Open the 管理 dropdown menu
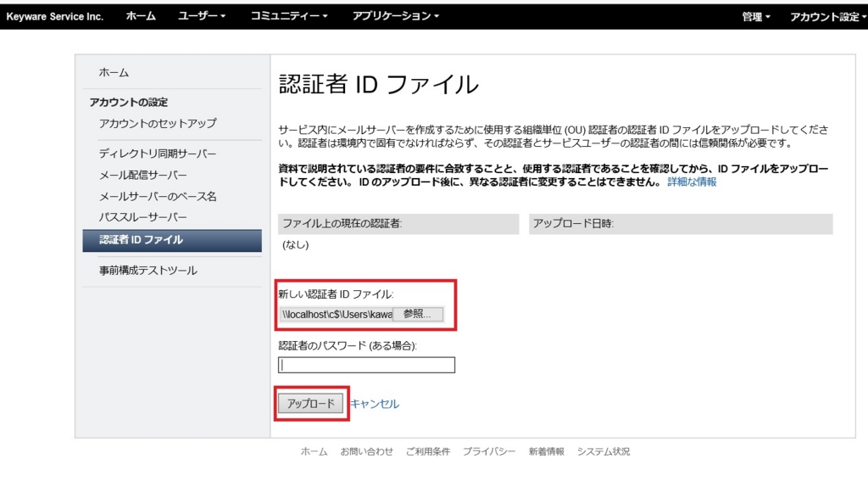 pyautogui.click(x=755, y=17)
